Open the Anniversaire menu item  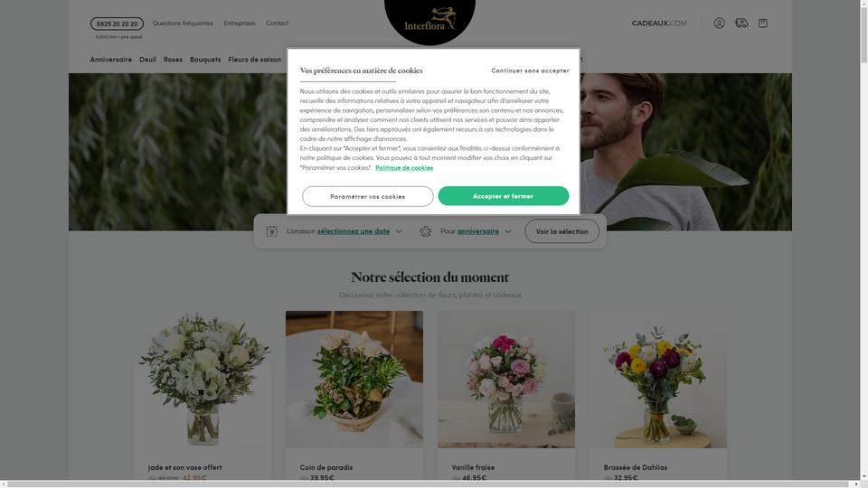point(110,60)
